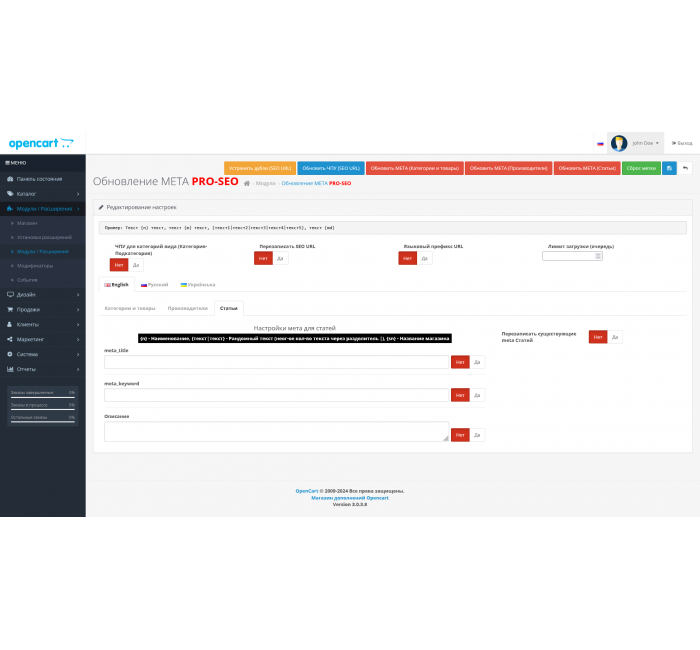The height and width of the screenshot is (650, 700).
Task: Click the Лимит загрузки spinner arrows
Action: pos(598,256)
